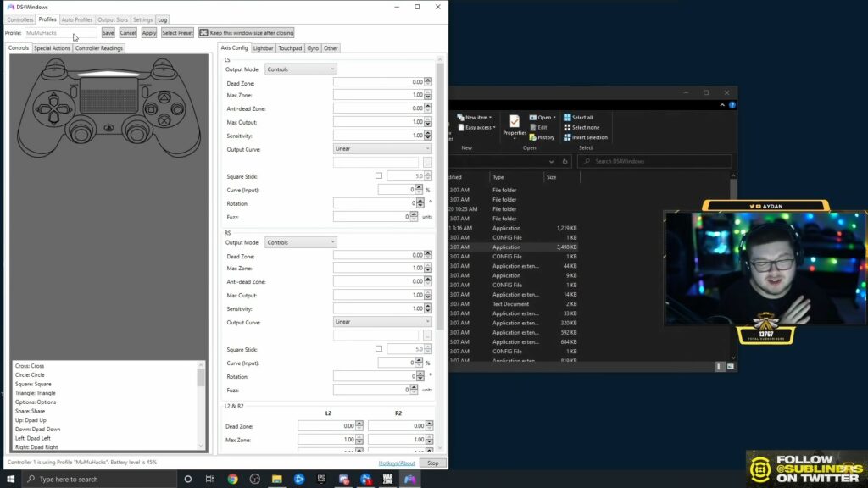Click the Apply button

(x=149, y=33)
